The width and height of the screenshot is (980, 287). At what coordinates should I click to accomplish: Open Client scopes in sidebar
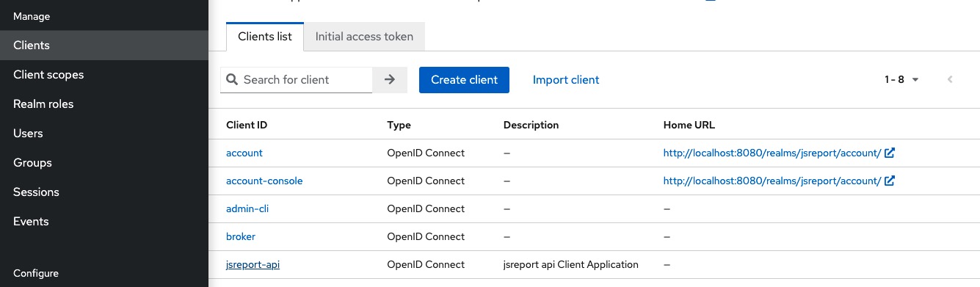coord(104,75)
